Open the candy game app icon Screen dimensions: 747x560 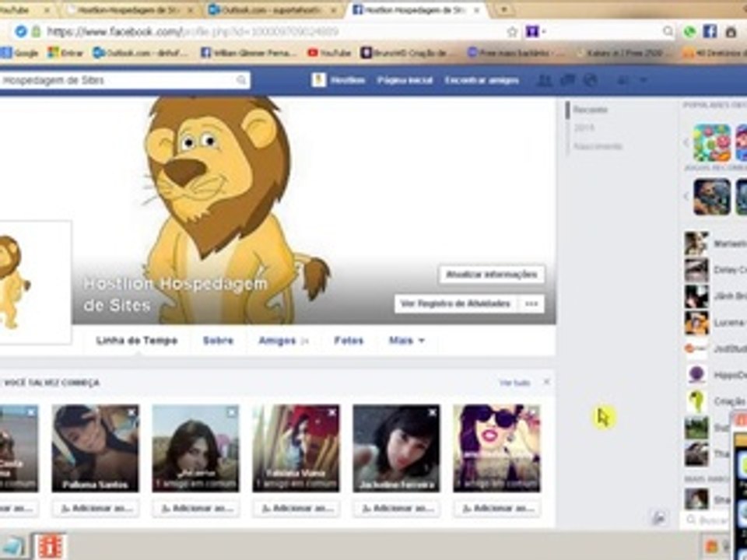(x=712, y=142)
